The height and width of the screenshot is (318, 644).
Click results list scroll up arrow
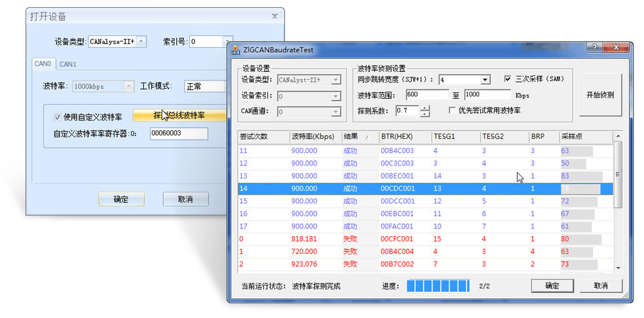618,136
